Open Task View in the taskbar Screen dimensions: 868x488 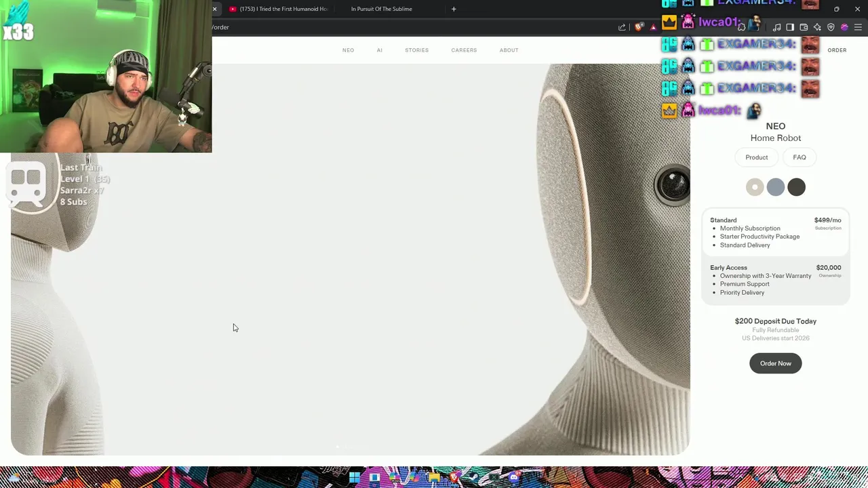click(374, 478)
